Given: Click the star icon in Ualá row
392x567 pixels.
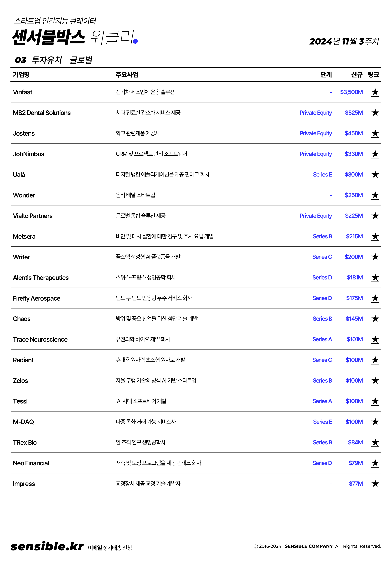Looking at the screenshot, I should point(375,175).
